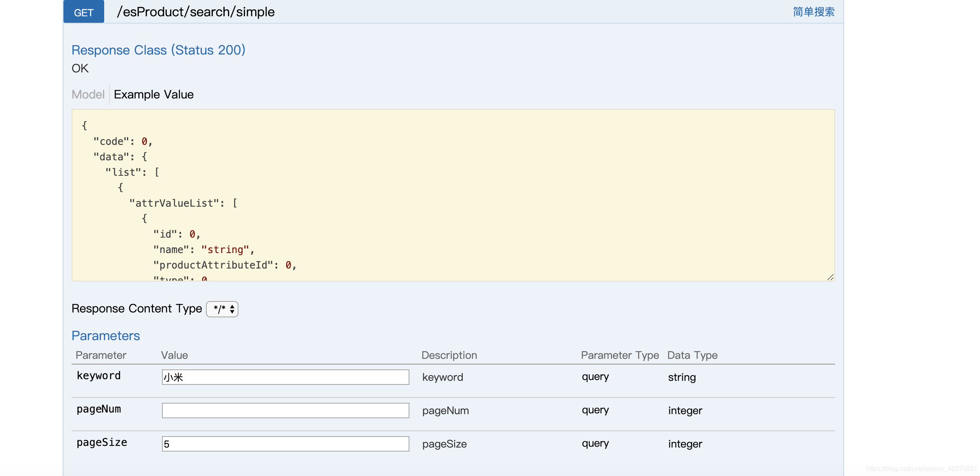Viewport: 980px width, 476px height.
Task: Click into the empty pageNum input field
Action: (285, 410)
